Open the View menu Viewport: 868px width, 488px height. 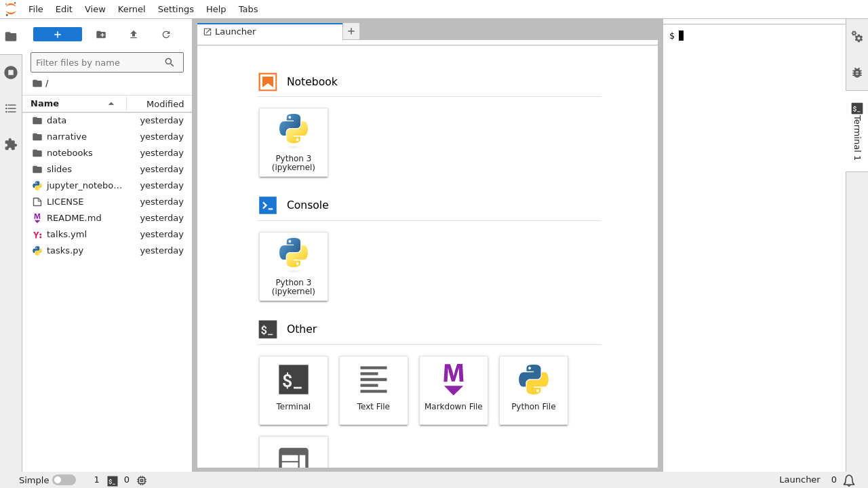point(95,9)
